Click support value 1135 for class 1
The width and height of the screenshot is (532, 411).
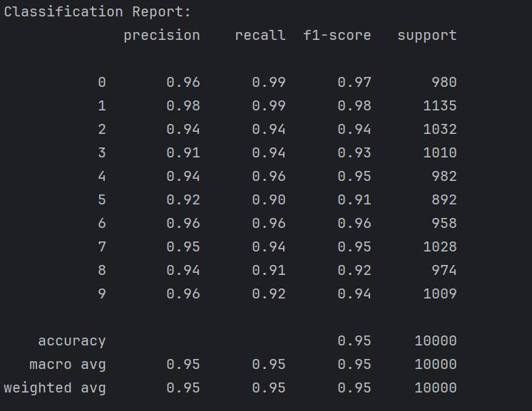tap(436, 106)
